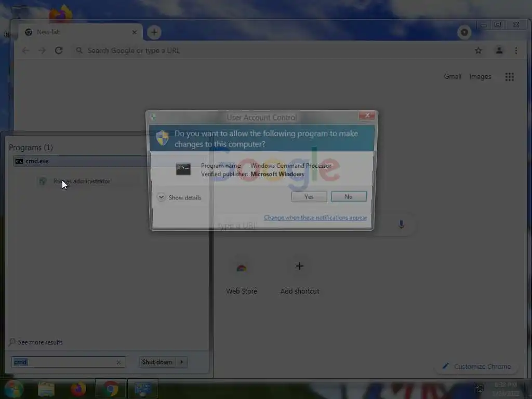Open Change when these notifications appear link
This screenshot has height=399, width=532.
click(315, 218)
